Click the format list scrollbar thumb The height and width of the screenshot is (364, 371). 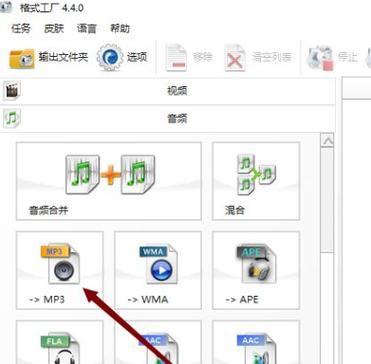tap(328, 200)
